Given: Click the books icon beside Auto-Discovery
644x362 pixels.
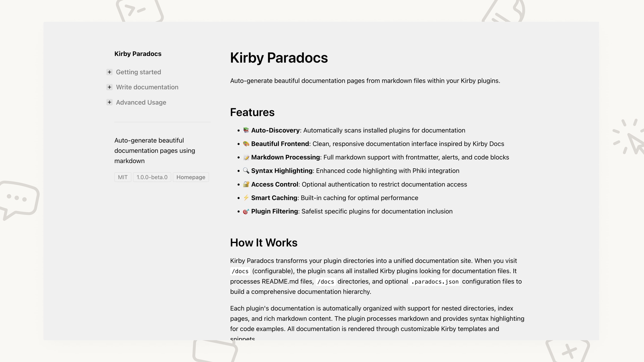Looking at the screenshot, I should click(246, 130).
